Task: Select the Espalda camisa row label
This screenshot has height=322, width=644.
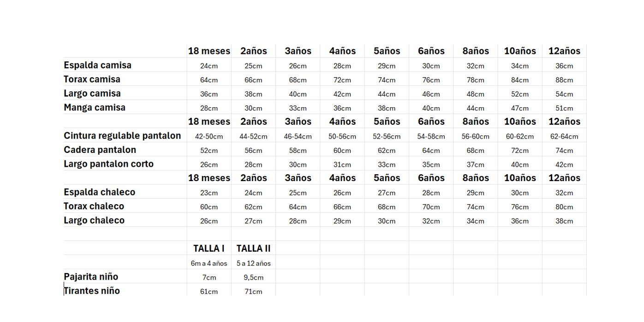Action: pos(97,65)
